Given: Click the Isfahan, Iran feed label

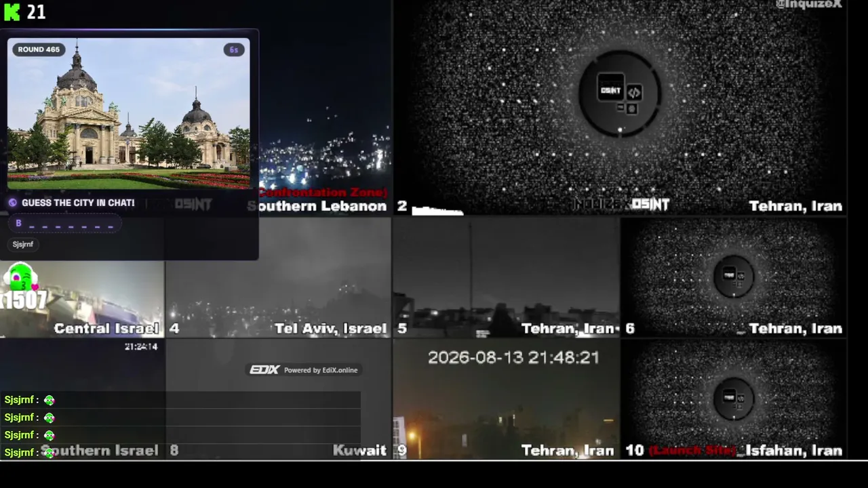Looking at the screenshot, I should click(x=793, y=451).
